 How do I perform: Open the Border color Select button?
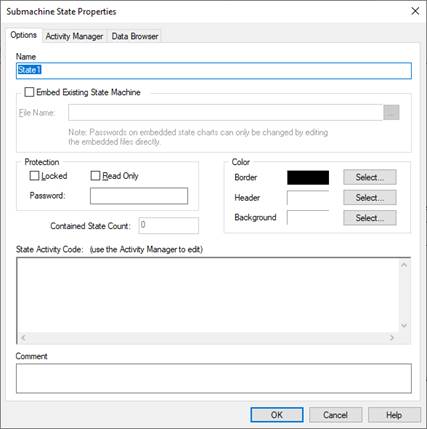pos(370,177)
